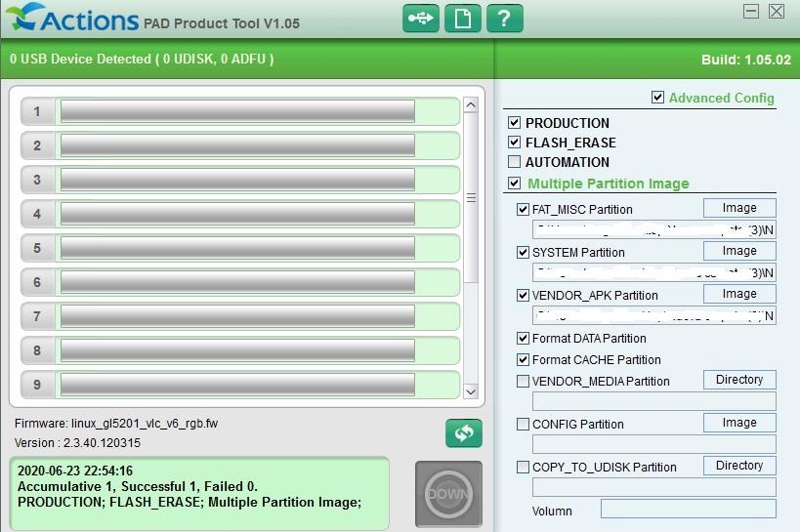Select device slot 5 progress bar

click(237, 248)
